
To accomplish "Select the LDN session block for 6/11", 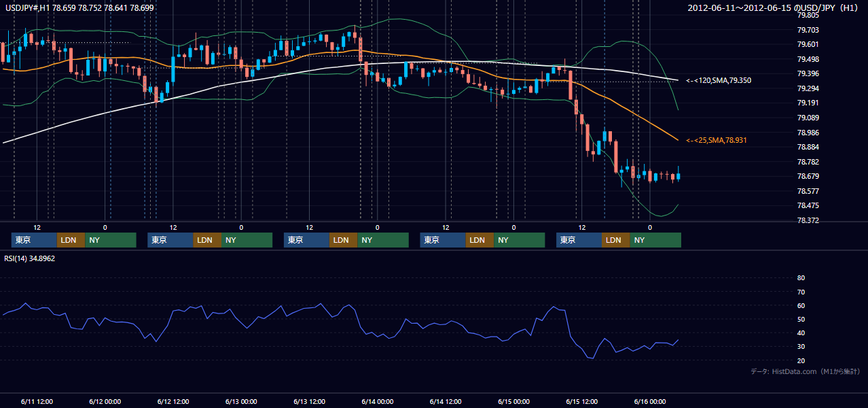I will pyautogui.click(x=71, y=240).
